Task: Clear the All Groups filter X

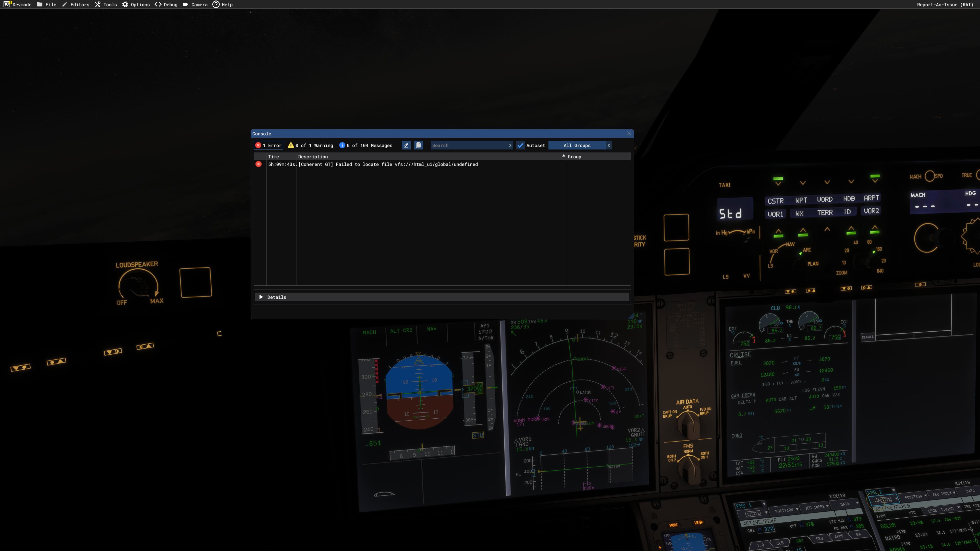Action: (609, 145)
